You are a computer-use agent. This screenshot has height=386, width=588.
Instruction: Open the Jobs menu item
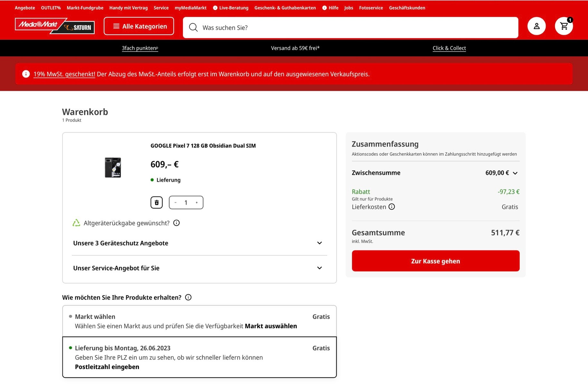349,8
